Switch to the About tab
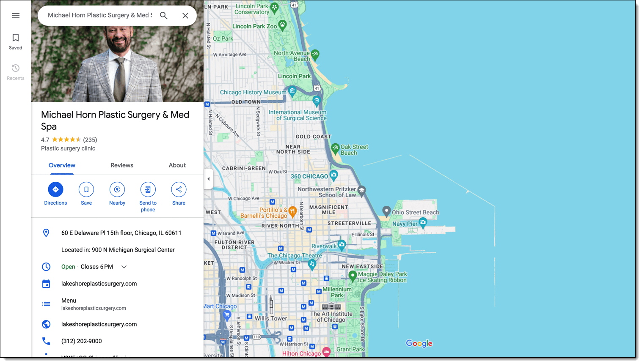Screen dimensions: 642x364 [177, 165]
